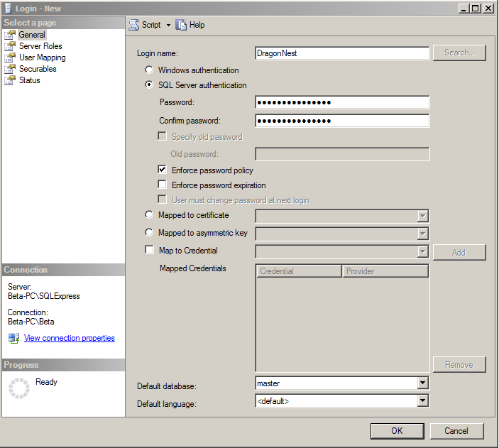Screen dimensions: 499x448
Task: Select Windows authentication radio button
Action: 149,70
